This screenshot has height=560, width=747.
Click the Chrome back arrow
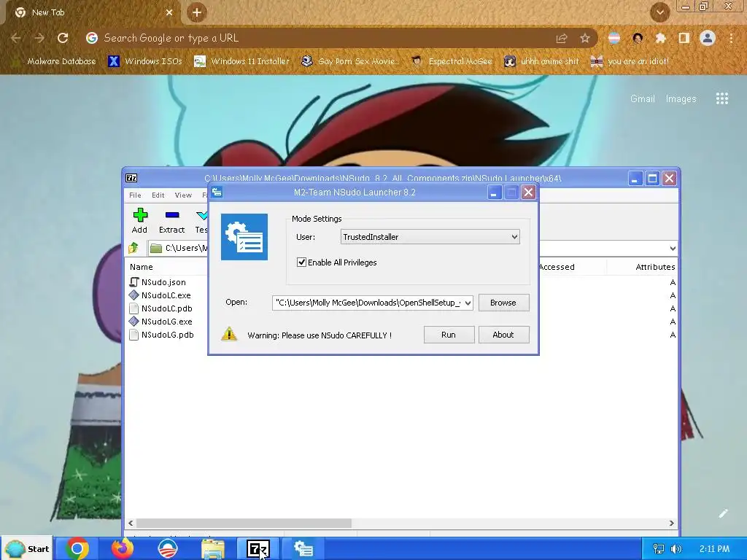(16, 38)
